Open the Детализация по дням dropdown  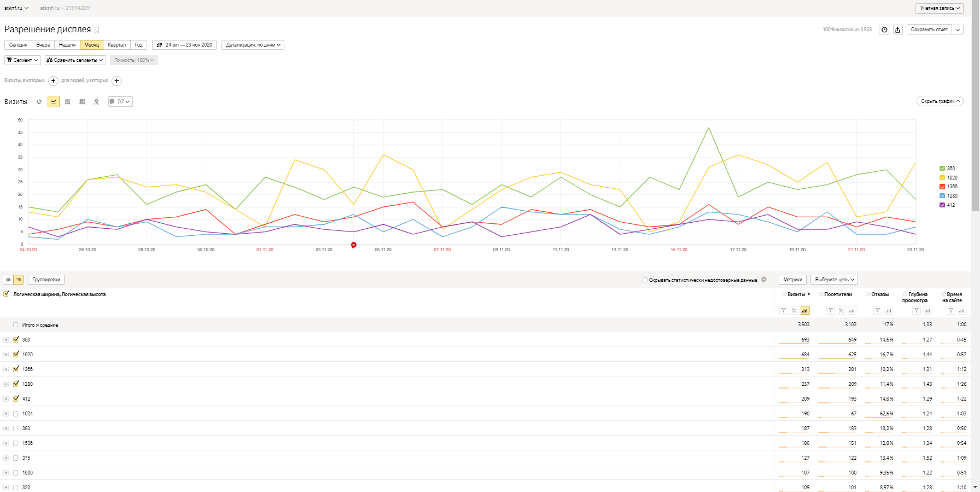[253, 45]
